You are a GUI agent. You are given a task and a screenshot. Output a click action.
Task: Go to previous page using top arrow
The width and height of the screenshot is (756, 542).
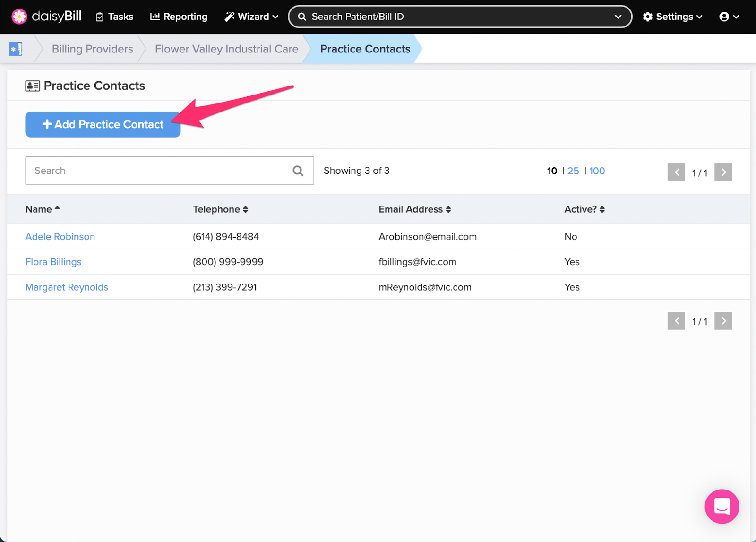676,172
